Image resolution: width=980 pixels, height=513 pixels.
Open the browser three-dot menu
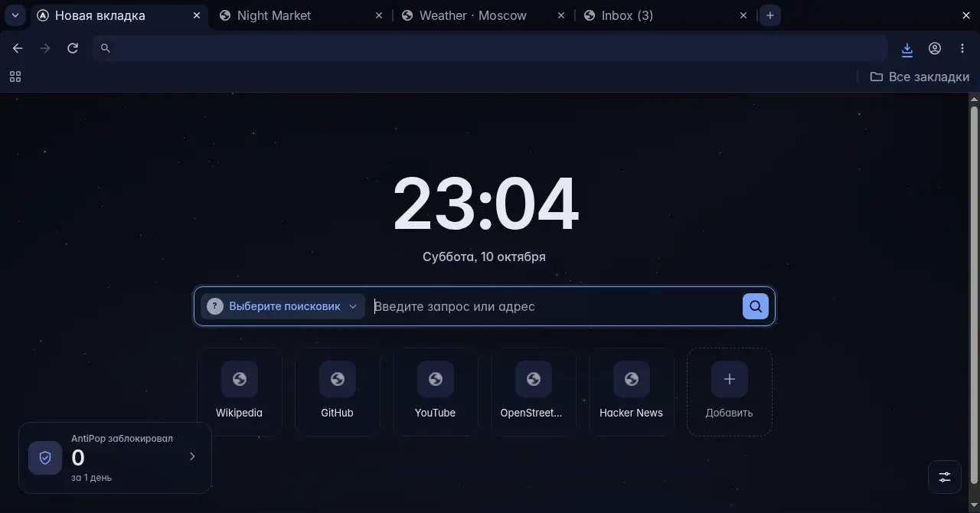pyautogui.click(x=962, y=48)
